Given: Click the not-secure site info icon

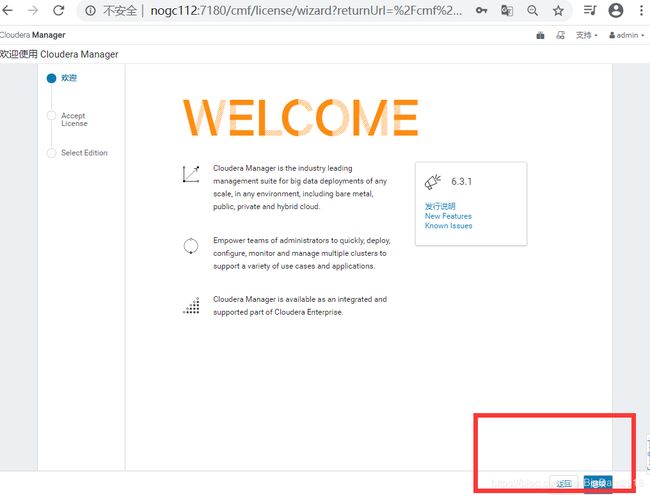Looking at the screenshot, I should tap(90, 10).
